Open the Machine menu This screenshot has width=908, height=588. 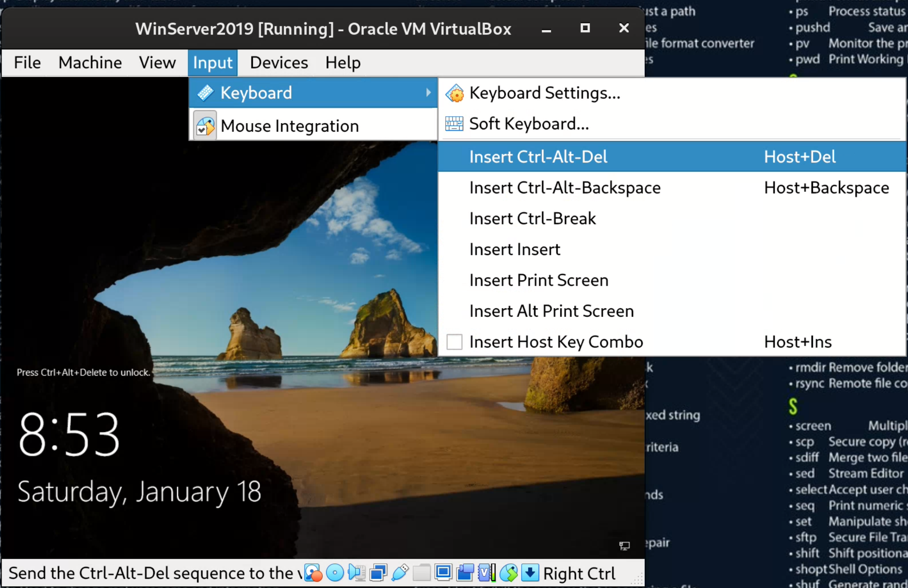pos(90,62)
